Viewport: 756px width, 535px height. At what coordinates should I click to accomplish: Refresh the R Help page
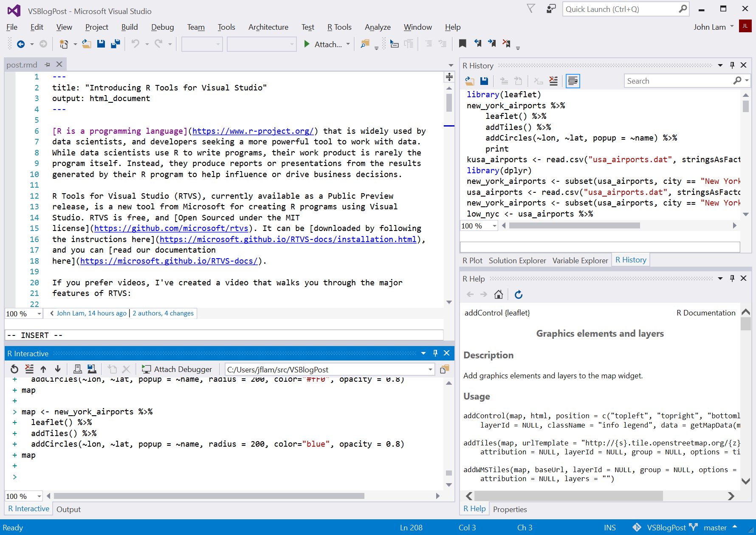(519, 294)
